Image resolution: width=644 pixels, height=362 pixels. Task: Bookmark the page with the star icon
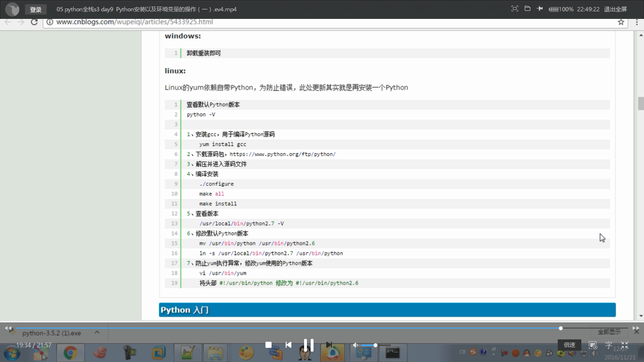coord(621,22)
